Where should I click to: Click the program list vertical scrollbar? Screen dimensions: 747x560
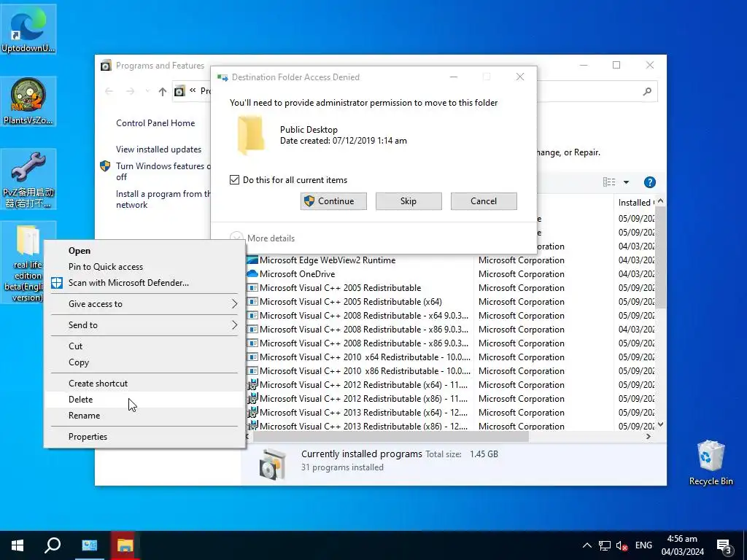[x=660, y=257]
